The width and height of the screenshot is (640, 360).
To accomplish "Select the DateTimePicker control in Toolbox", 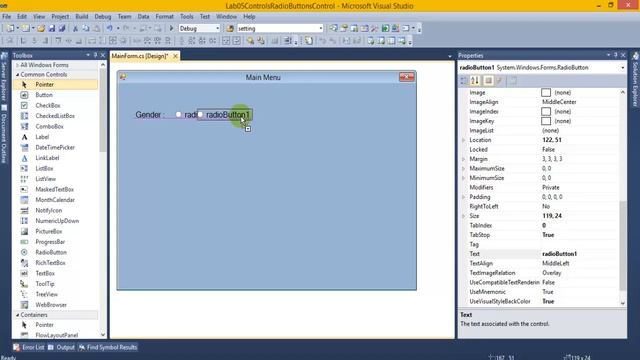I will pos(55,147).
